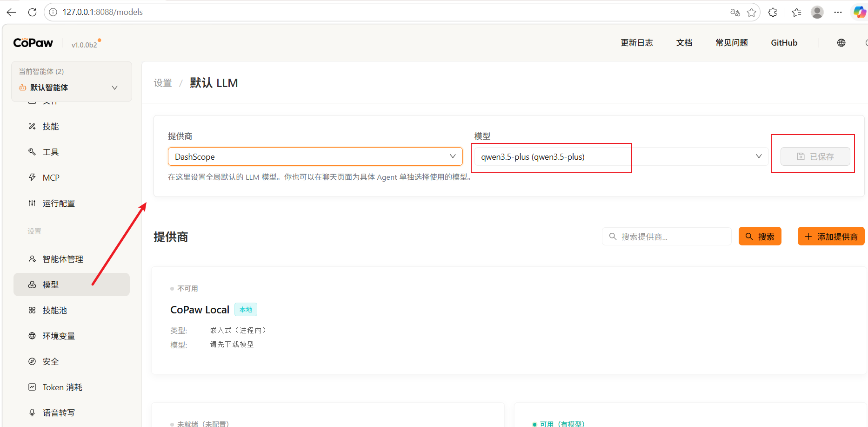Open 语音转写 settings

pos(72,413)
